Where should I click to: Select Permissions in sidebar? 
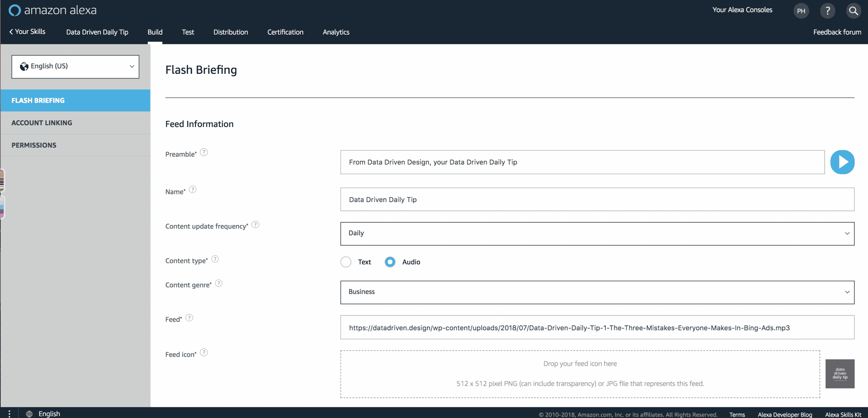point(75,145)
